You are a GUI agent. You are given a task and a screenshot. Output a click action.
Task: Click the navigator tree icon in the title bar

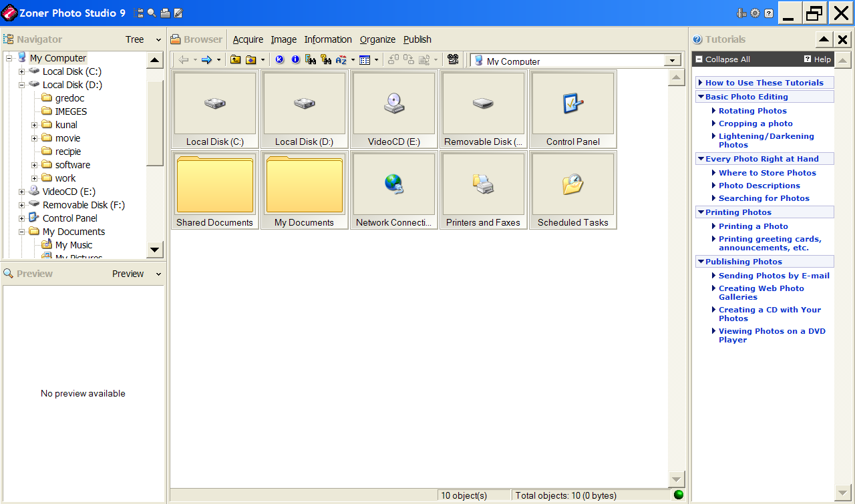coord(139,13)
